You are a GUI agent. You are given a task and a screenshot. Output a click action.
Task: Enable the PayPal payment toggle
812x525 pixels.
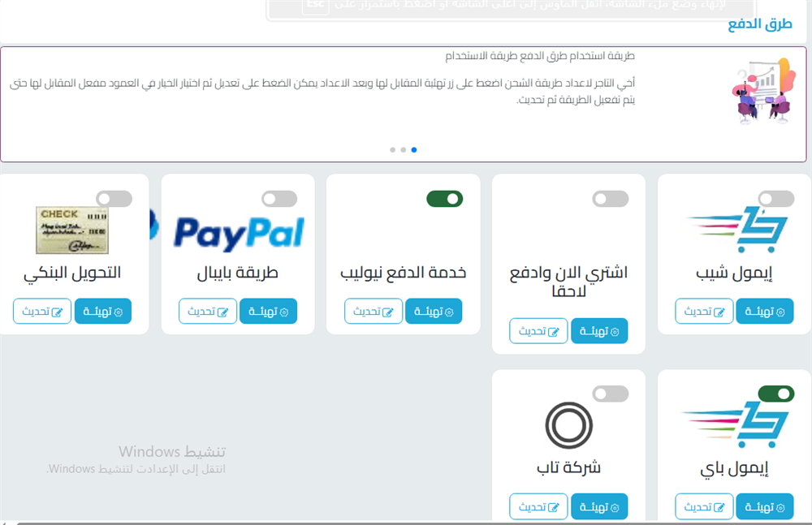point(279,199)
